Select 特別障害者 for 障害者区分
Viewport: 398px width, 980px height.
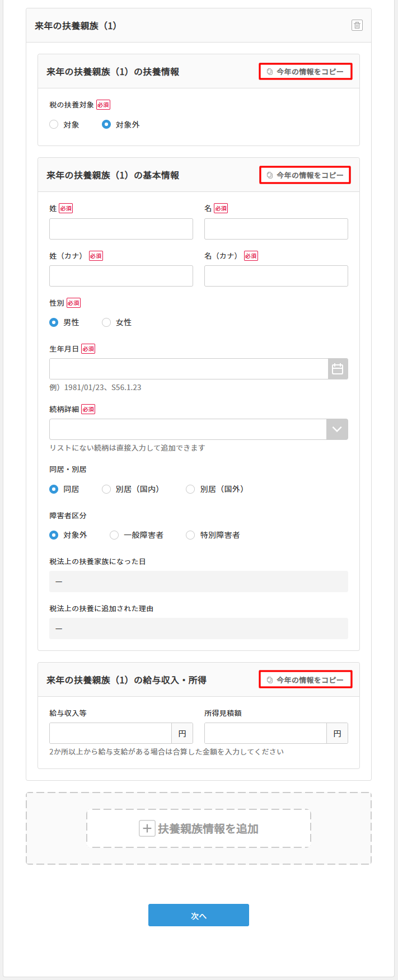pyautogui.click(x=190, y=535)
